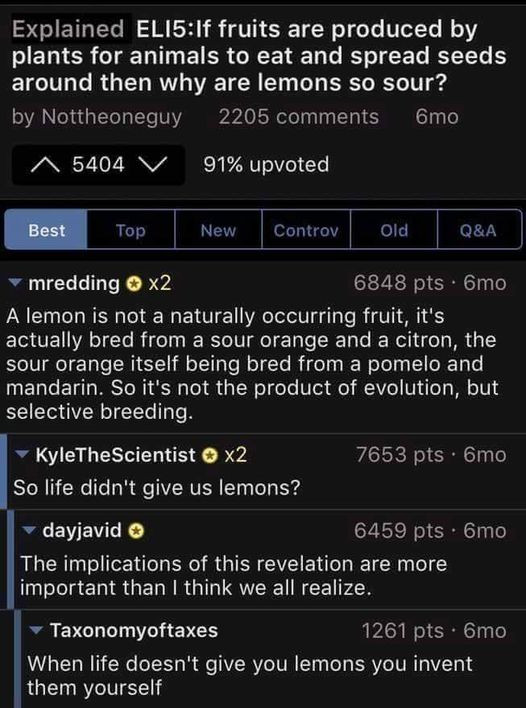
Task: Switch comment sorting to Top
Action: 131,230
